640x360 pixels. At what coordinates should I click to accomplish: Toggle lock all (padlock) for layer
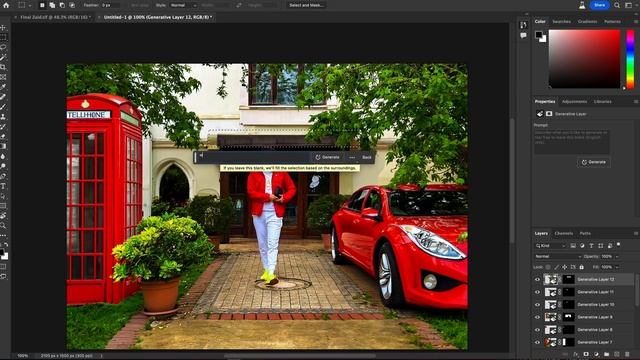tap(582, 267)
